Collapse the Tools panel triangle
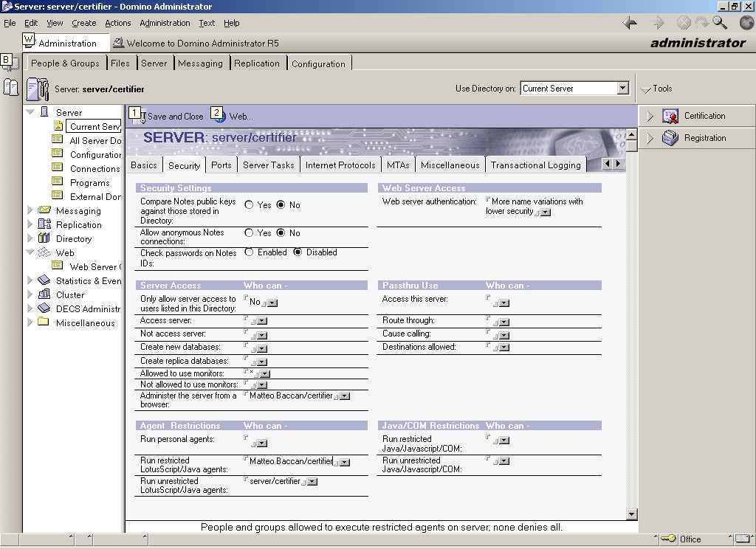This screenshot has width=756, height=549. pos(645,89)
